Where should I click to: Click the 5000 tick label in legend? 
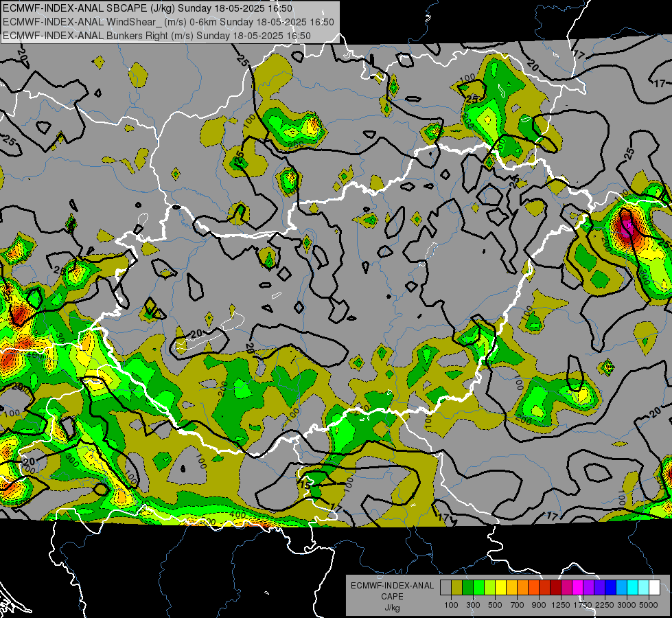649,605
